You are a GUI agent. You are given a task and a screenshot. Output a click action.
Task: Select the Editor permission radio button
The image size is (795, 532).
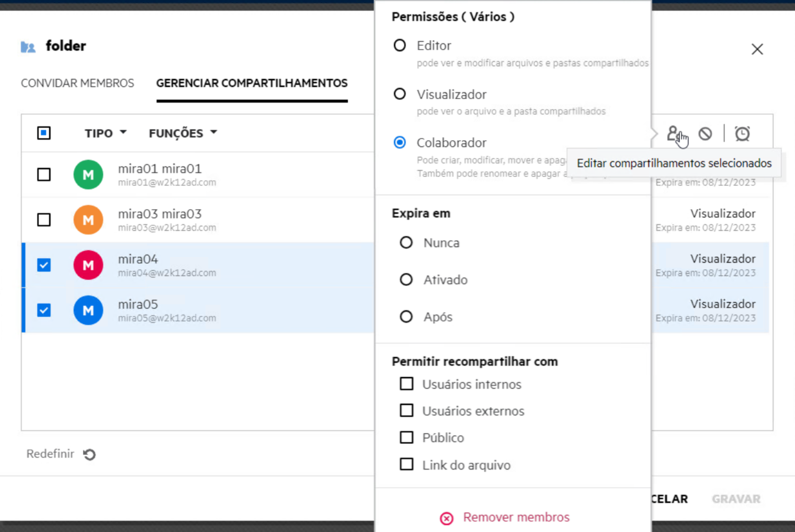click(400, 45)
